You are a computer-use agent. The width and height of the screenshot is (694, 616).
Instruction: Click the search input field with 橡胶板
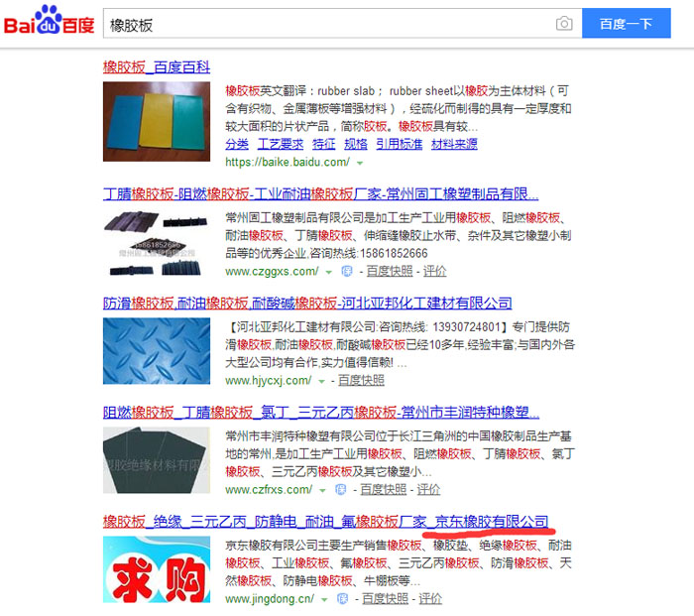tap(328, 24)
